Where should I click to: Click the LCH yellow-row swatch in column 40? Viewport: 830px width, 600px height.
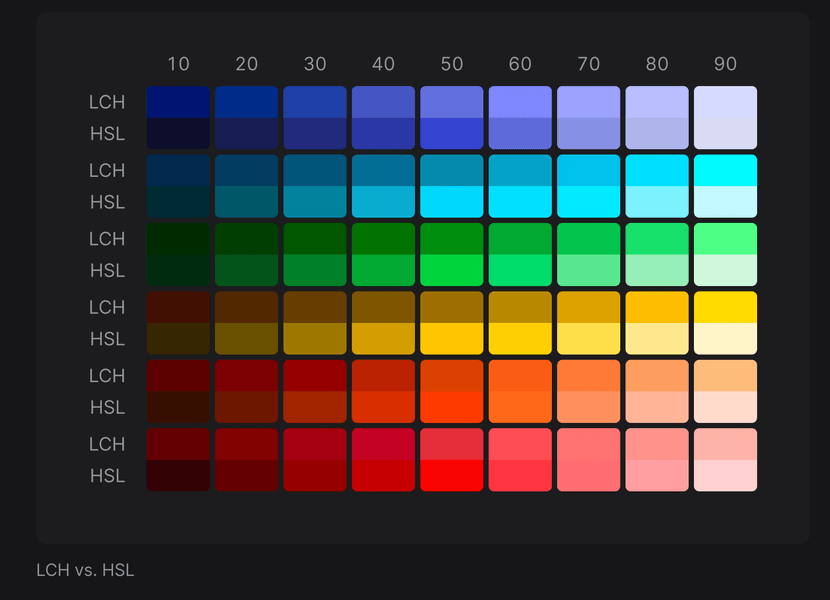[383, 307]
